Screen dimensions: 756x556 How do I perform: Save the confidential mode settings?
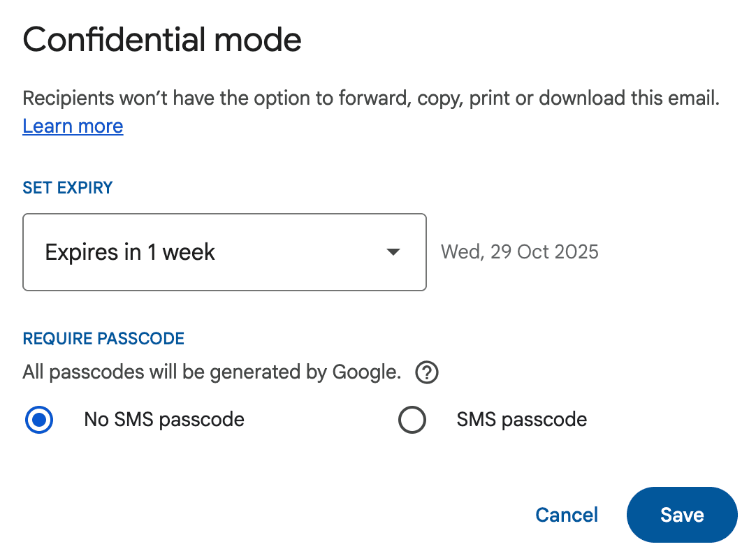coord(681,515)
